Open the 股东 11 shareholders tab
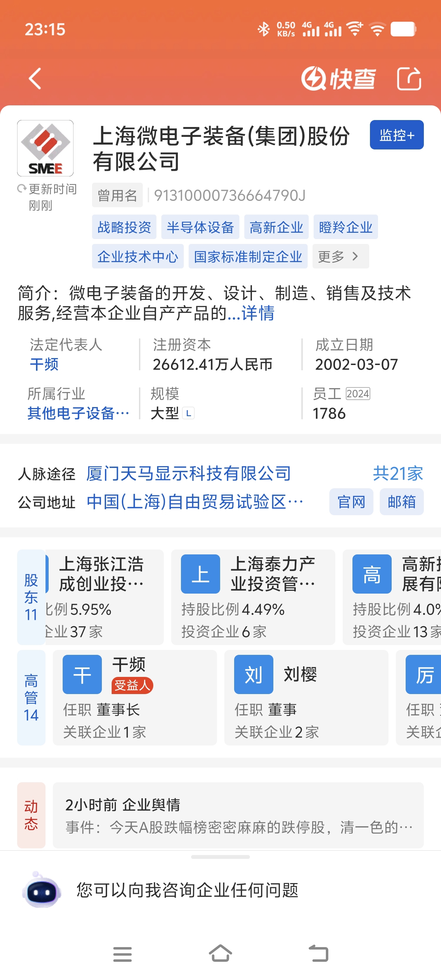 (31, 597)
